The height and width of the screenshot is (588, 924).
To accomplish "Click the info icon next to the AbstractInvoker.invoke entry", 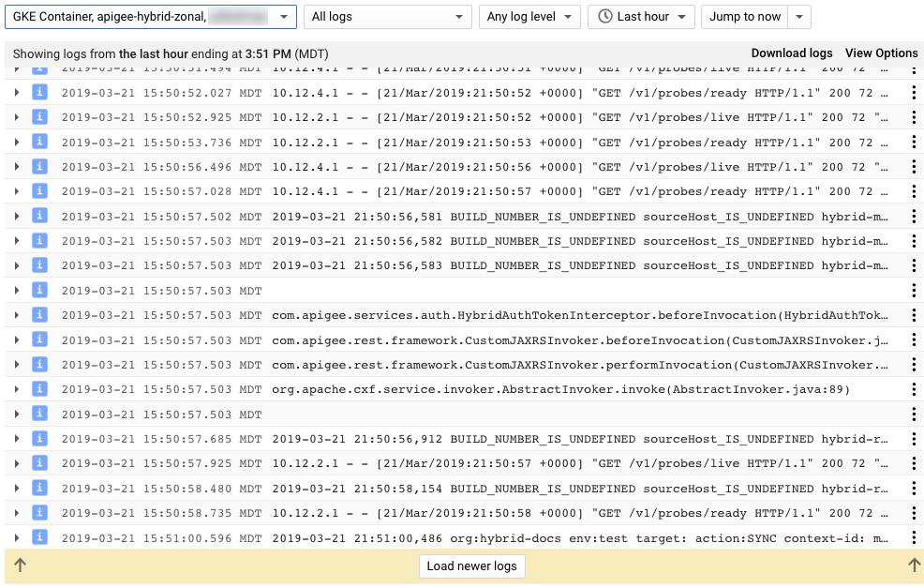I will tap(39, 389).
